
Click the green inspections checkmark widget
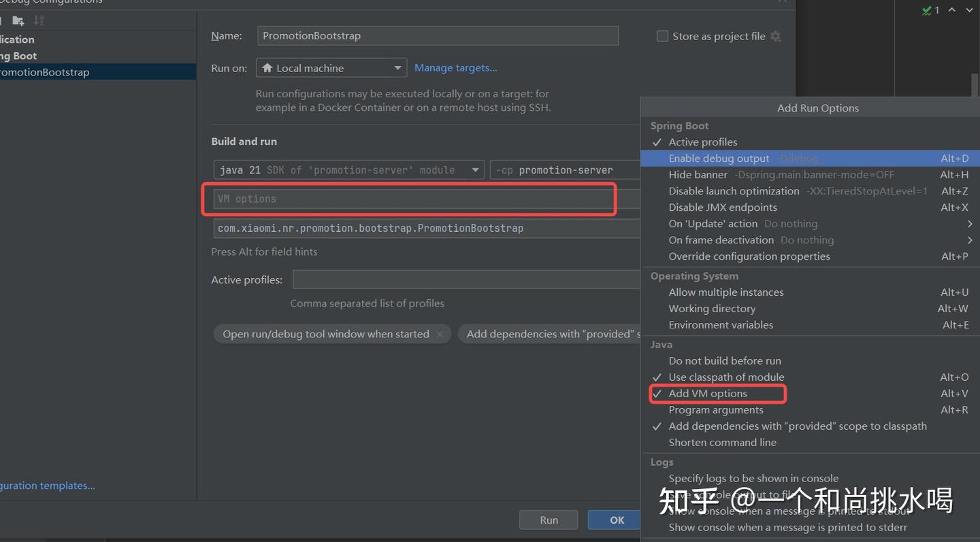click(927, 10)
